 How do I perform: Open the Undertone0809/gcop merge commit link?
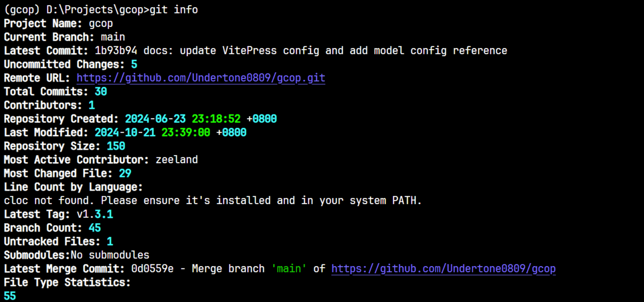443,269
